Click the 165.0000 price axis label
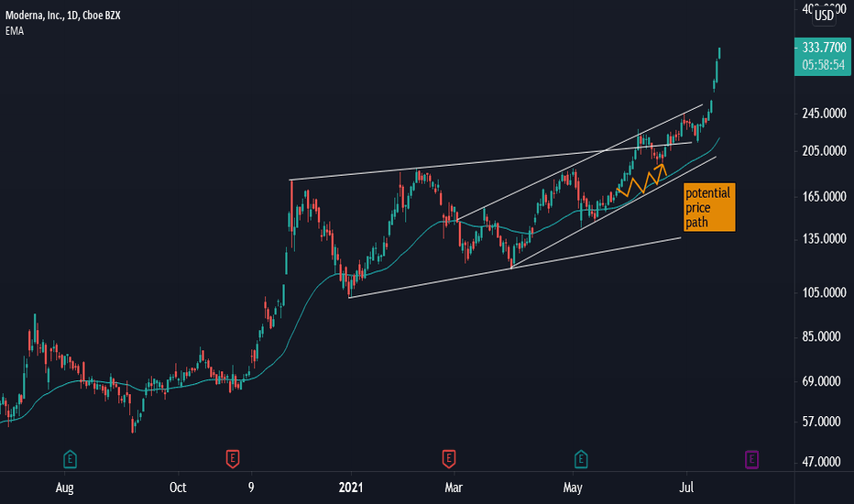 (x=824, y=197)
